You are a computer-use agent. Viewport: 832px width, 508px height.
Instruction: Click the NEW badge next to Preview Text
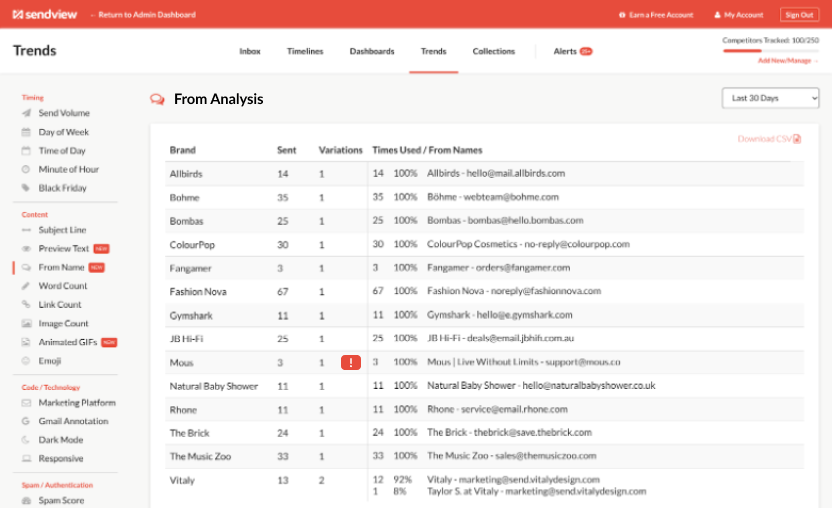coord(101,248)
